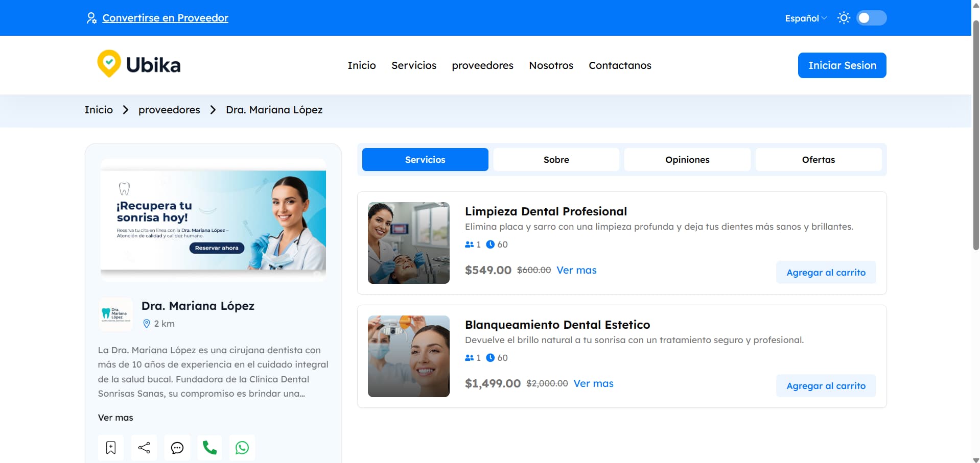Open the Español language dropdown
Screen dimensions: 980x463
click(x=805, y=18)
